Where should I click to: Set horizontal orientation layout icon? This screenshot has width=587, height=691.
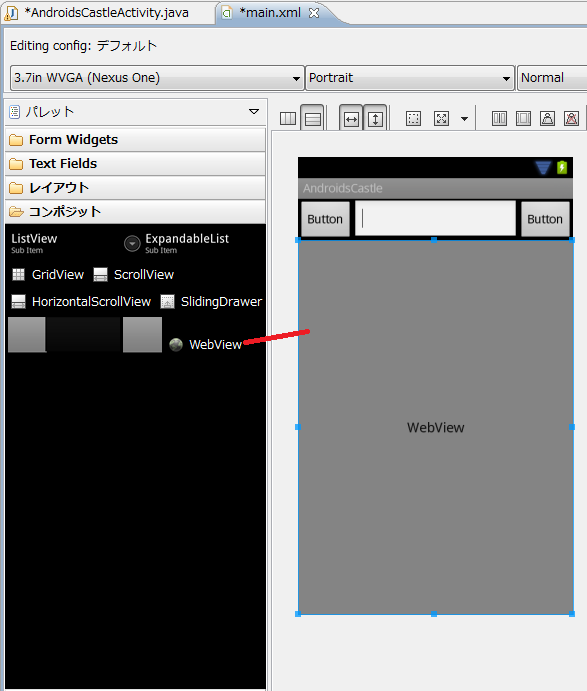tap(288, 119)
